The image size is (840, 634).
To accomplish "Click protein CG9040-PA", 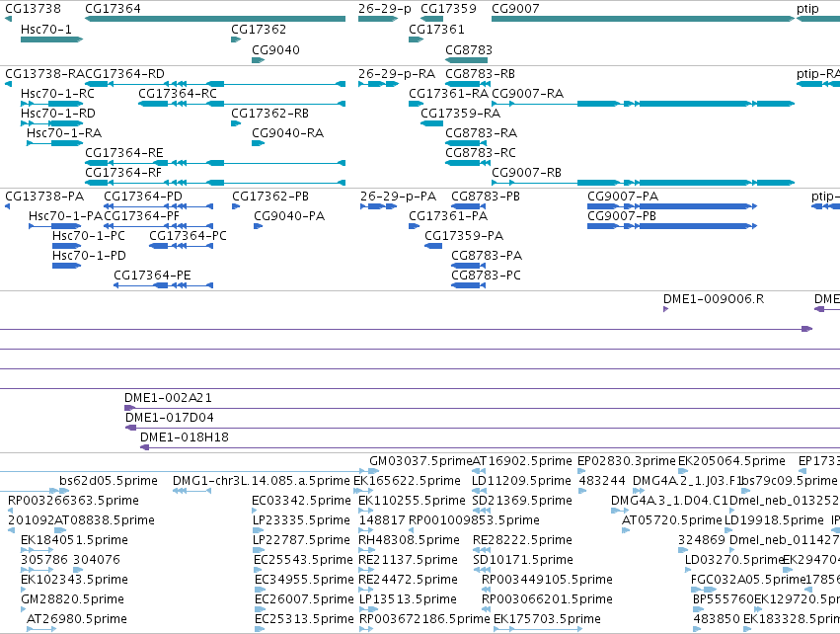I will click(x=258, y=225).
